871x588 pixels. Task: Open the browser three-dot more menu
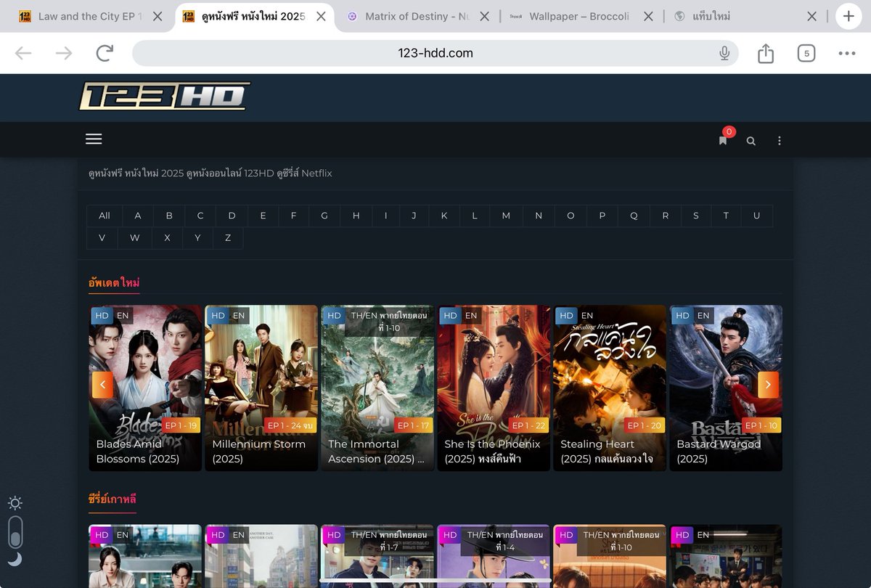(x=847, y=53)
